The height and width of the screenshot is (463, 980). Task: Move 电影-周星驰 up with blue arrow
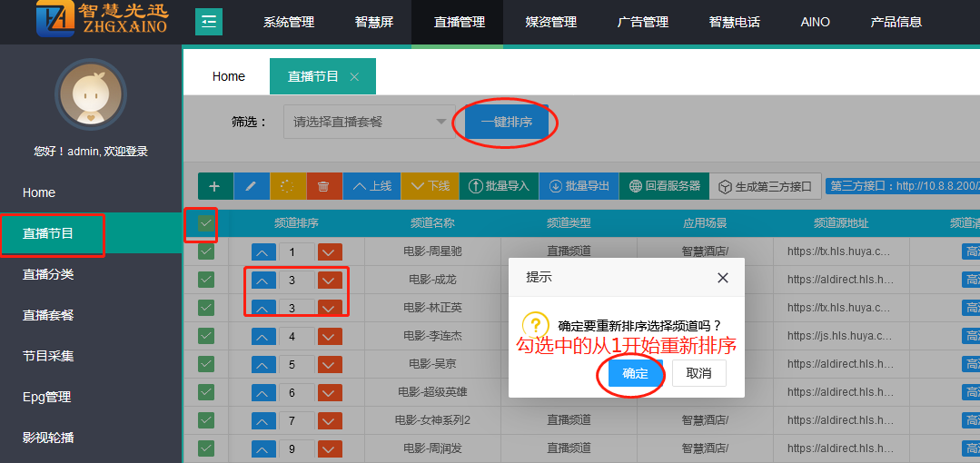(x=262, y=251)
